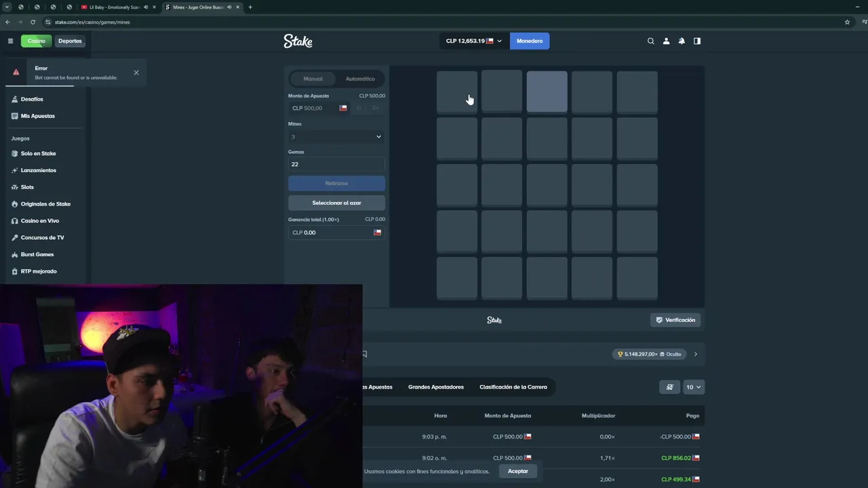Image resolution: width=868 pixels, height=488 pixels.
Task: Open a new browser tab
Action: click(x=250, y=7)
